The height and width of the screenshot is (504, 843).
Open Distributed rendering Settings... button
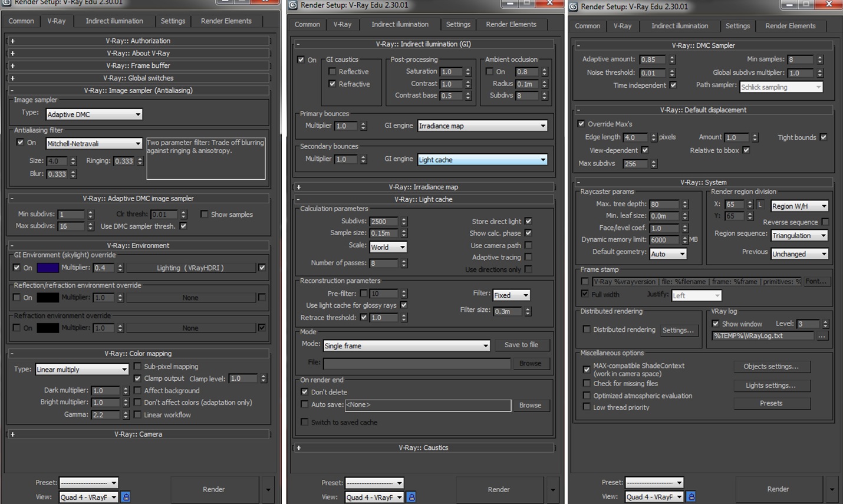click(x=678, y=330)
